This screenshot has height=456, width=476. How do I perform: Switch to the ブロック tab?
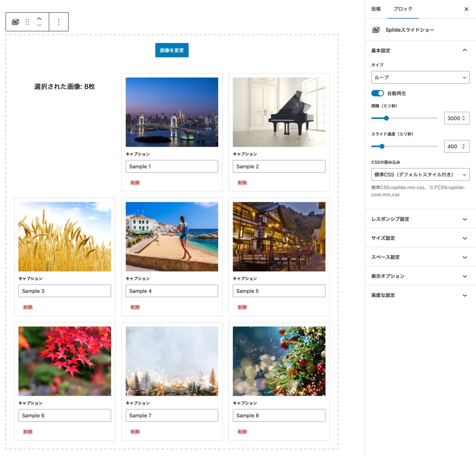pyautogui.click(x=403, y=9)
